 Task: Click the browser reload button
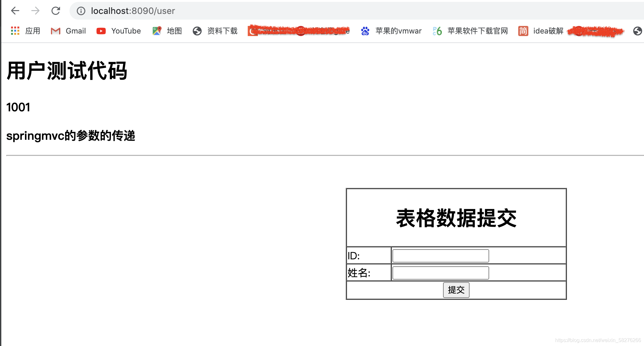56,11
